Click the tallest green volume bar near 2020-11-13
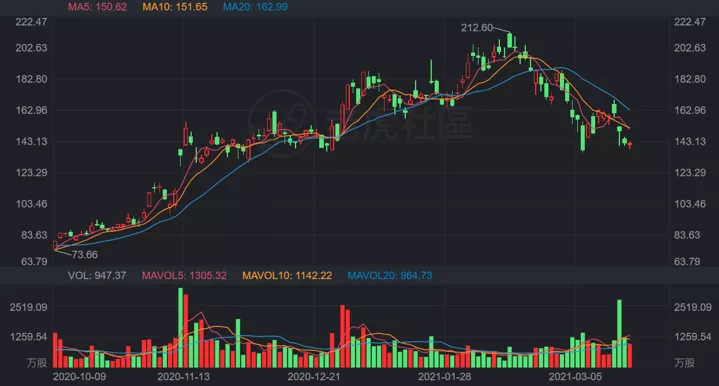 [180, 328]
